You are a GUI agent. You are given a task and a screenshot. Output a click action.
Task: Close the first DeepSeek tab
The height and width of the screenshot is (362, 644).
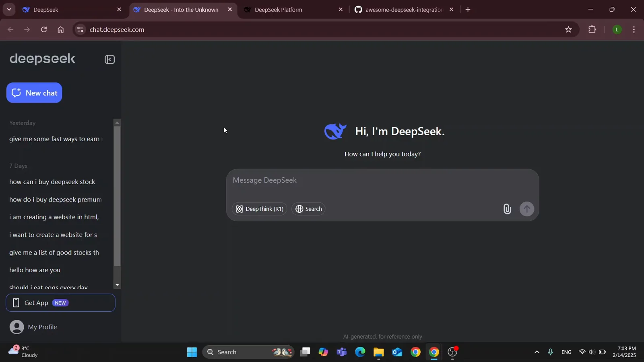(x=119, y=10)
